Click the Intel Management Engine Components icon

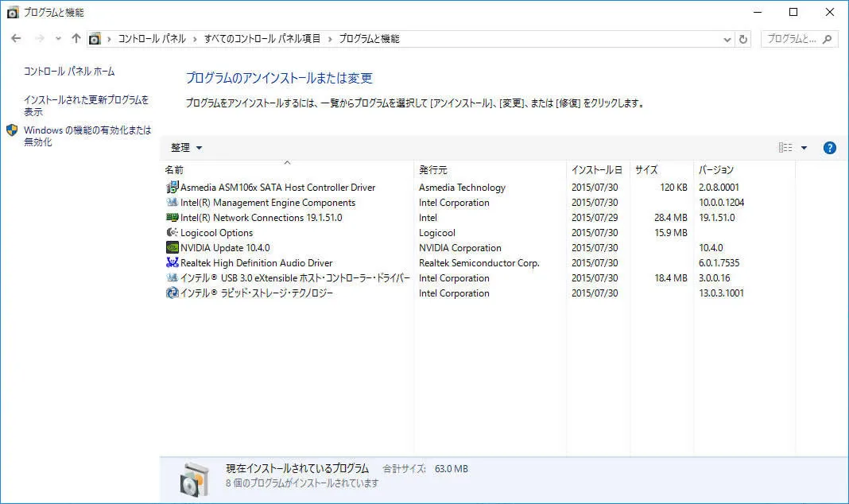tap(172, 203)
